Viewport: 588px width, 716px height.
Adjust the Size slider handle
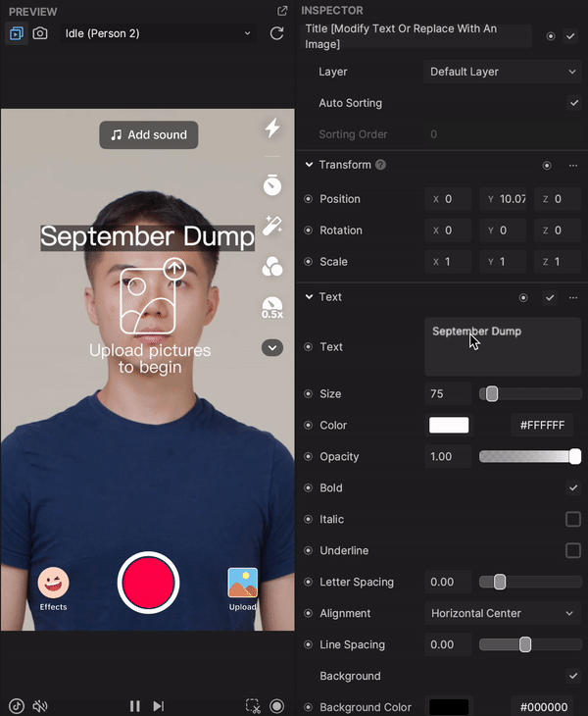(x=492, y=393)
